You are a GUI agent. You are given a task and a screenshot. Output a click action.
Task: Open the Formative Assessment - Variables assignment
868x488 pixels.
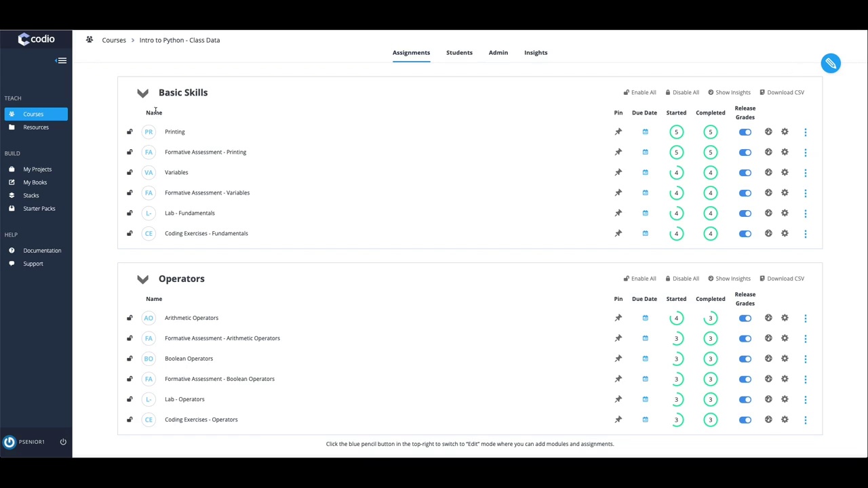pyautogui.click(x=207, y=192)
